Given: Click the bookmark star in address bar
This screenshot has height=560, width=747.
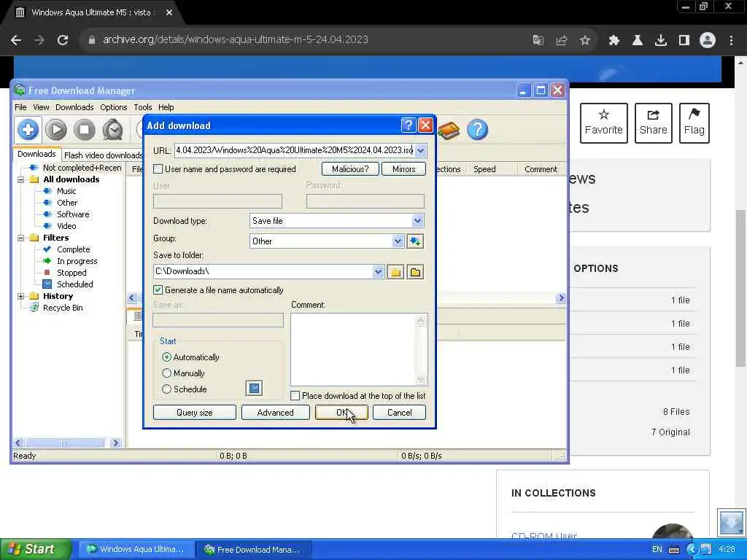Looking at the screenshot, I should pyautogui.click(x=585, y=40).
